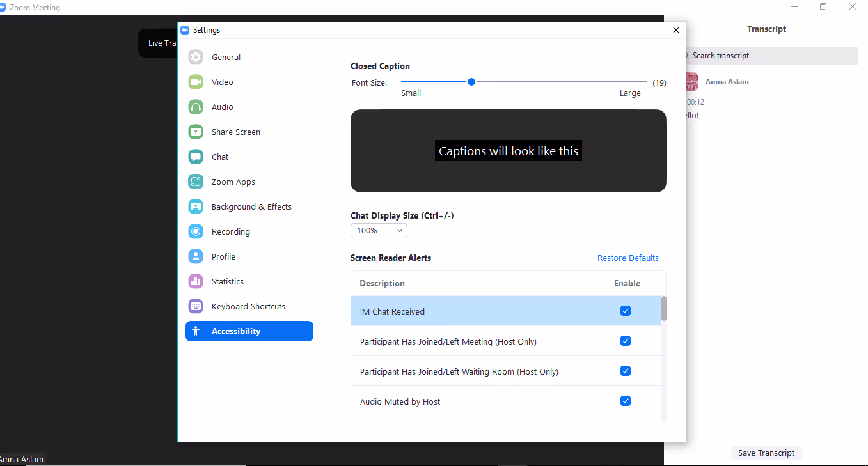This screenshot has height=466, width=868.
Task: Uncheck IM Chat Received alert
Action: [626, 311]
